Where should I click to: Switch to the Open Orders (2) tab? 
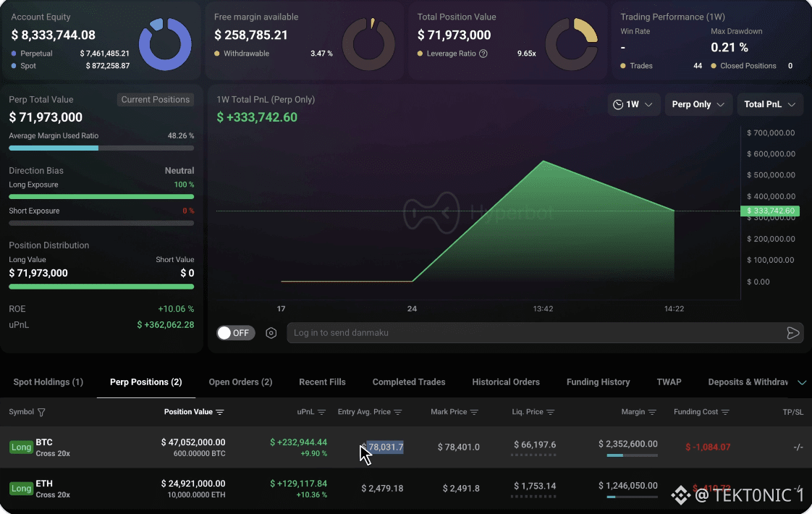pyautogui.click(x=240, y=382)
